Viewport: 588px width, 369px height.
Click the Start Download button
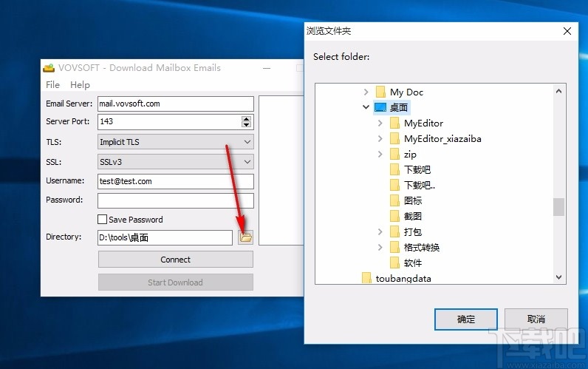[x=176, y=282]
